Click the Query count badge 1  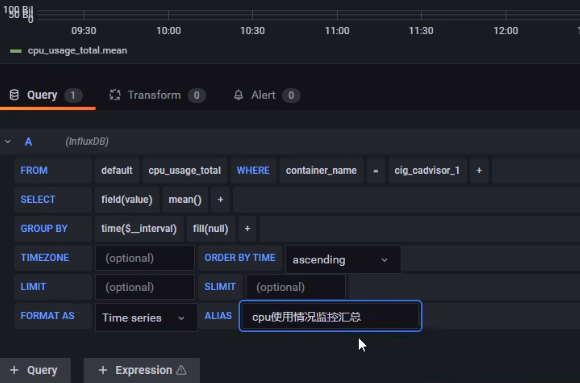pyautogui.click(x=73, y=95)
